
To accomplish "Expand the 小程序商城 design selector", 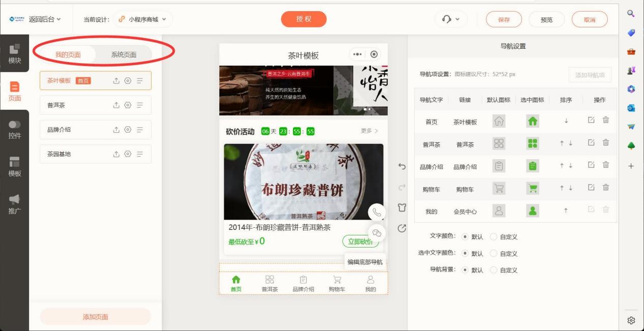I will click(x=143, y=19).
